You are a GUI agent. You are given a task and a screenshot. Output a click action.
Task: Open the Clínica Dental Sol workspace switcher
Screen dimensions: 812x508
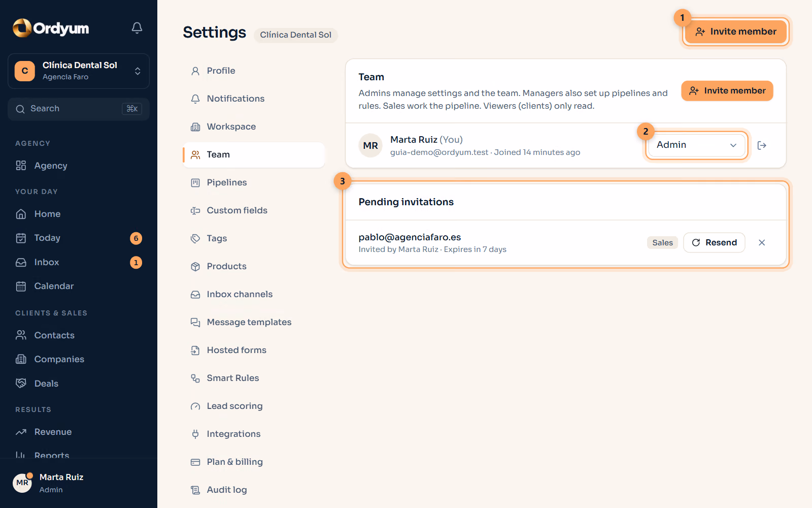(79, 71)
